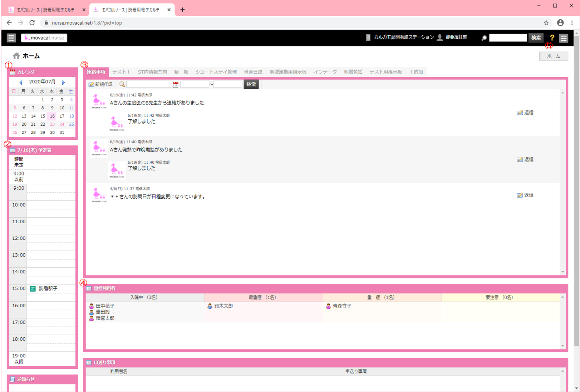The width and height of the screenshot is (580, 392).
Task: Open the ST内情報共有 tab
Action: click(x=152, y=72)
